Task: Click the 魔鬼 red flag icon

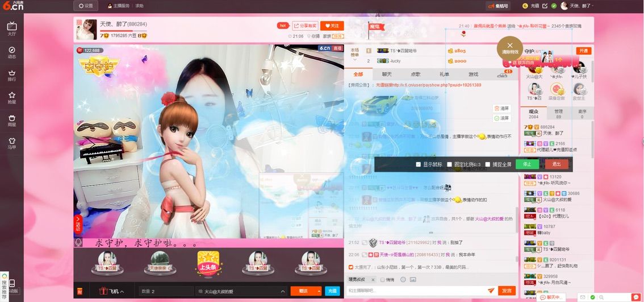Action: tap(375, 27)
